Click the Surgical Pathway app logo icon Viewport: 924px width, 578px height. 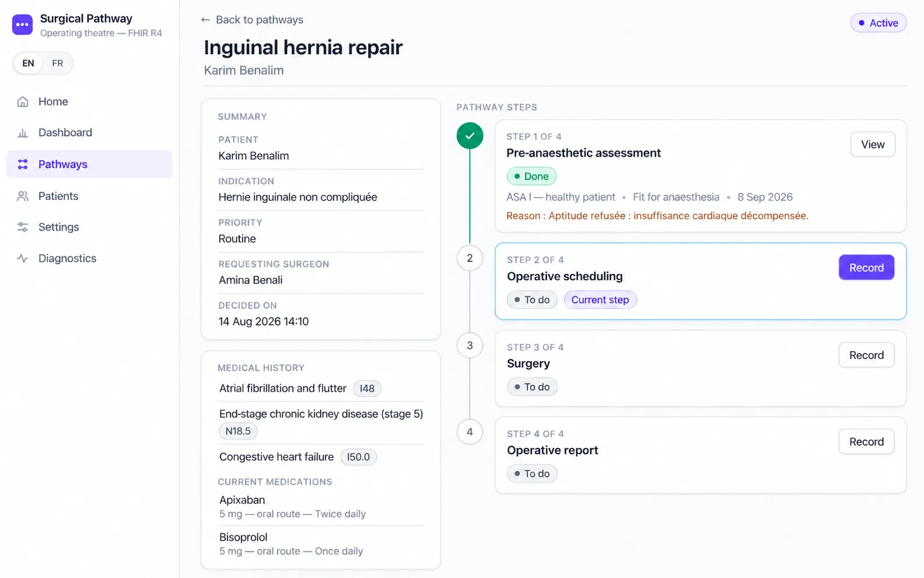click(22, 24)
